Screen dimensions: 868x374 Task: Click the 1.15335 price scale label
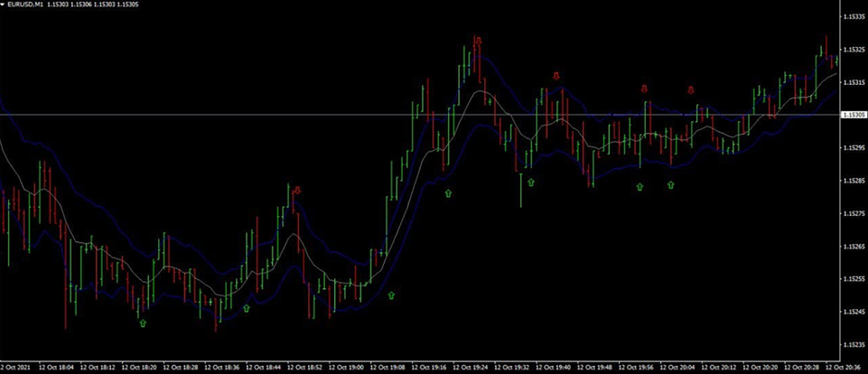click(853, 17)
